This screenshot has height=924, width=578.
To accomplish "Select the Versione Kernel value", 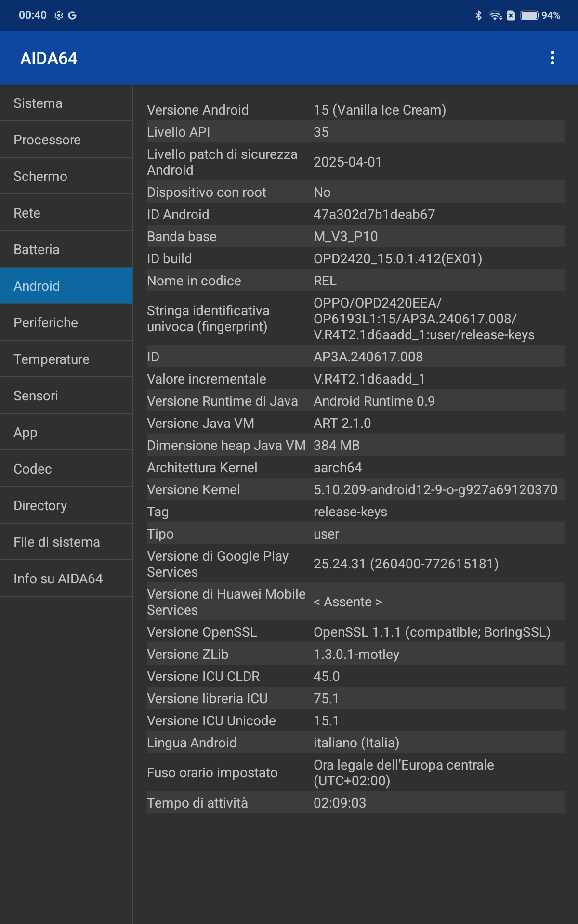I will 435,489.
